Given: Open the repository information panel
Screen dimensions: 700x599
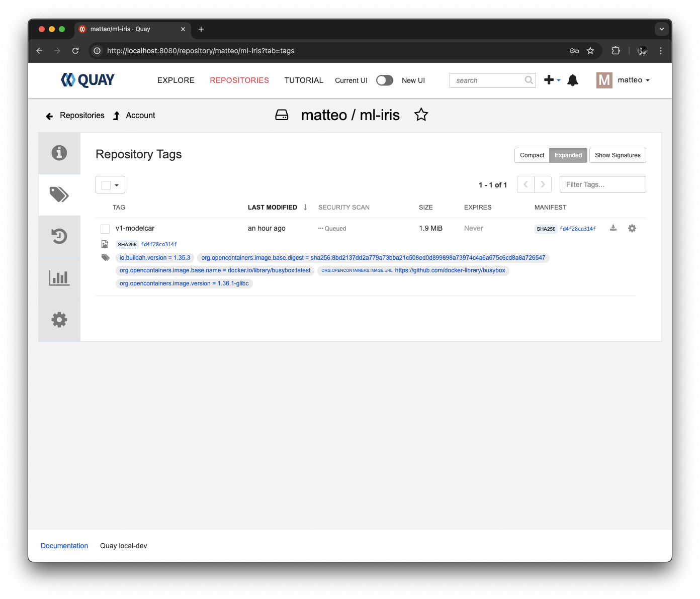Looking at the screenshot, I should point(59,153).
